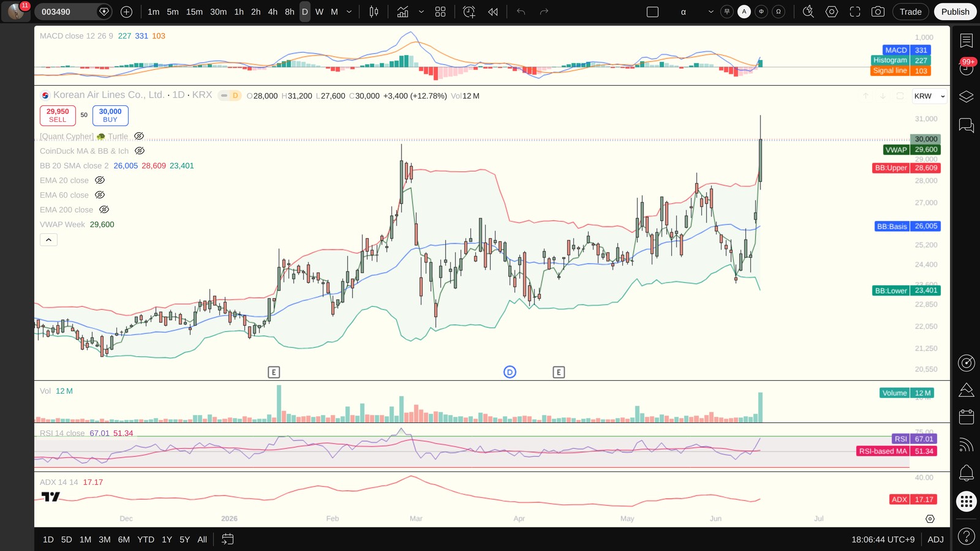
Task: Add symbol with the plus circle icon
Action: (126, 12)
